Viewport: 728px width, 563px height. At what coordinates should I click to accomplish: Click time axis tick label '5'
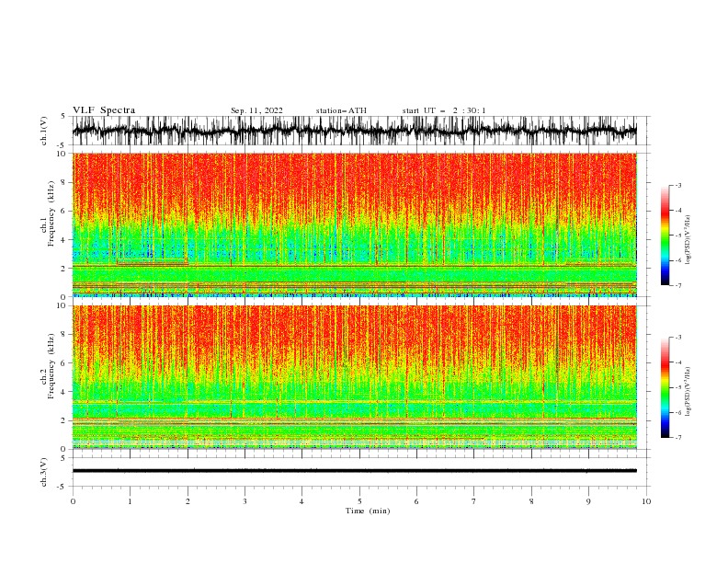pos(359,501)
